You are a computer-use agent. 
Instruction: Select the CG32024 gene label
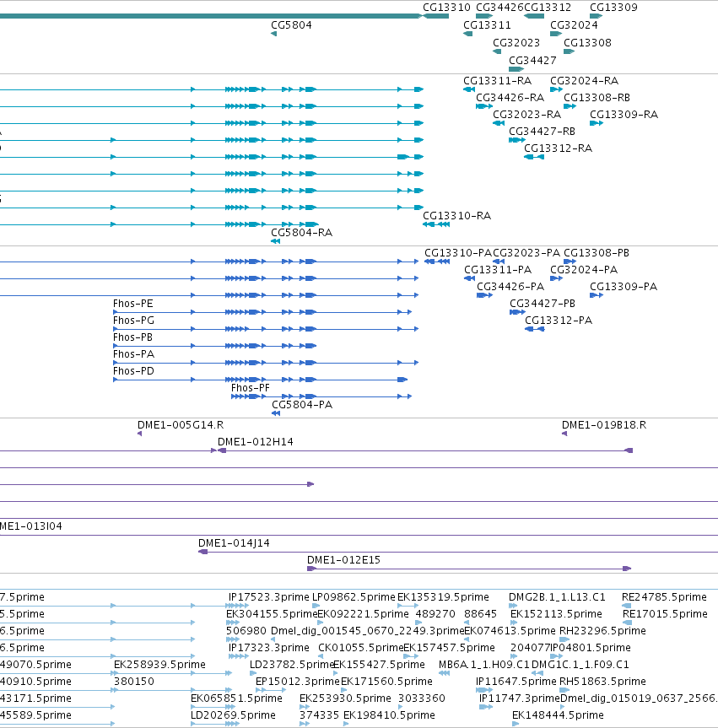tap(574, 25)
